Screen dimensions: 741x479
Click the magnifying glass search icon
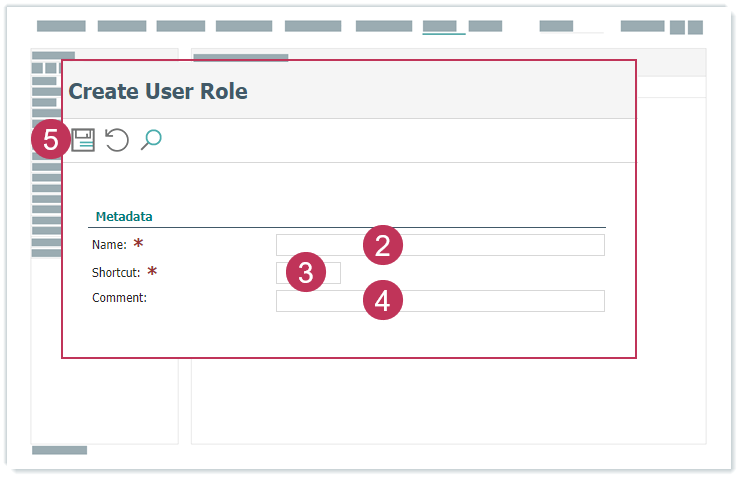151,140
